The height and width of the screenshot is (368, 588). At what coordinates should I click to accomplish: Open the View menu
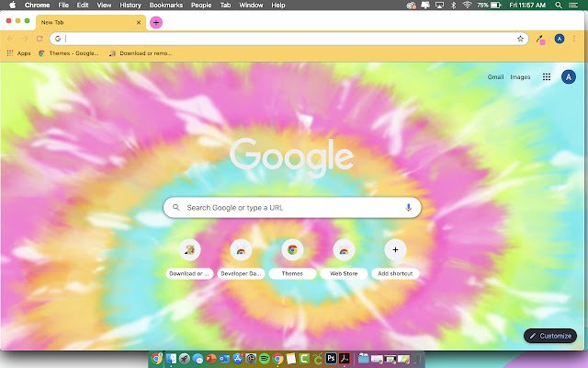104,5
